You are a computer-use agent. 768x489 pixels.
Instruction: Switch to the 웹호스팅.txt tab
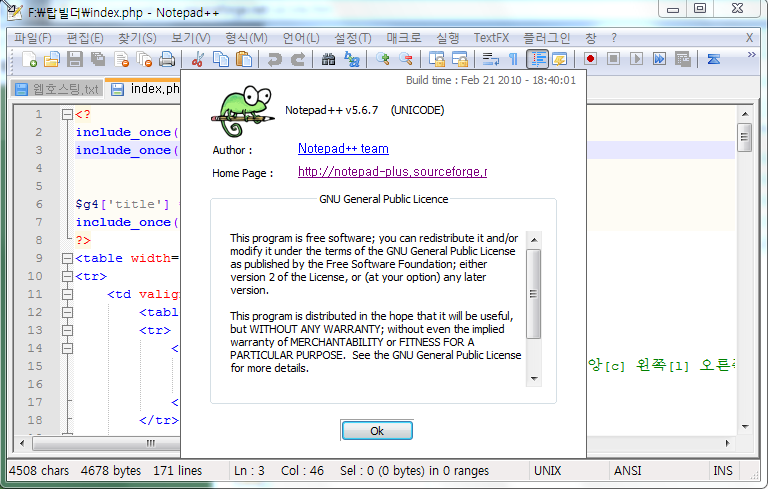click(57, 89)
